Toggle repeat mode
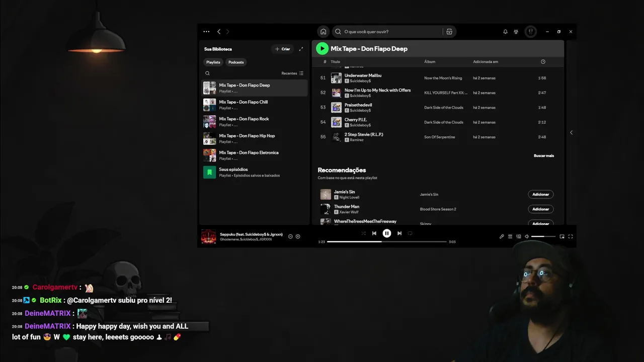This screenshot has width=644, height=362. 410,233
